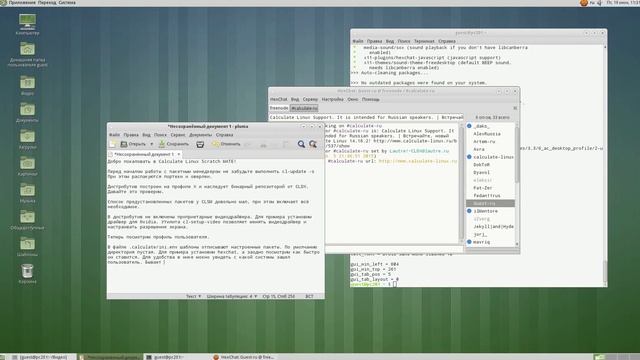640x360 pixels.
Task: Click inside the pluma text editing area
Action: [216, 226]
